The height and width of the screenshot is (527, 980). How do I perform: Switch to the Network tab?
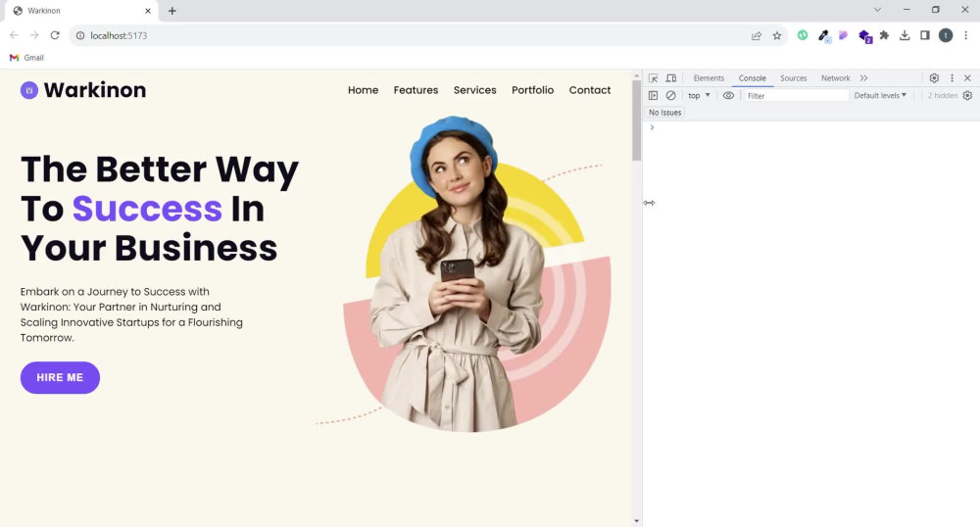835,78
